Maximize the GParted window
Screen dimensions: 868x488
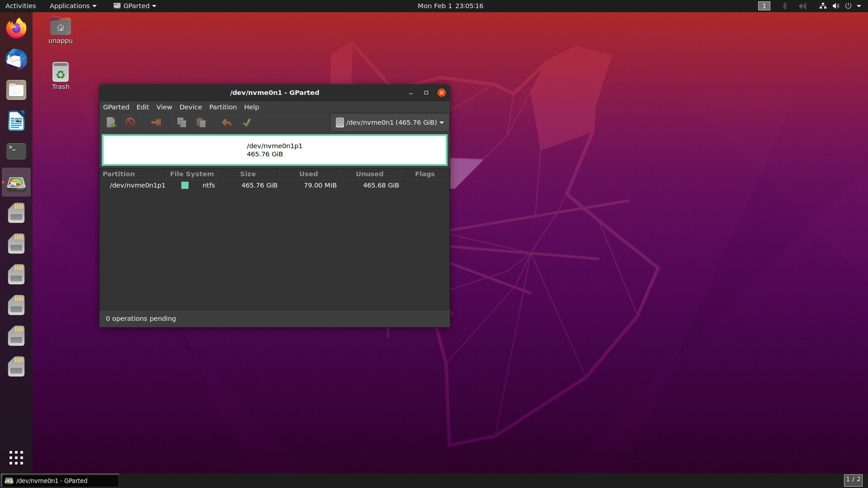[x=426, y=93]
